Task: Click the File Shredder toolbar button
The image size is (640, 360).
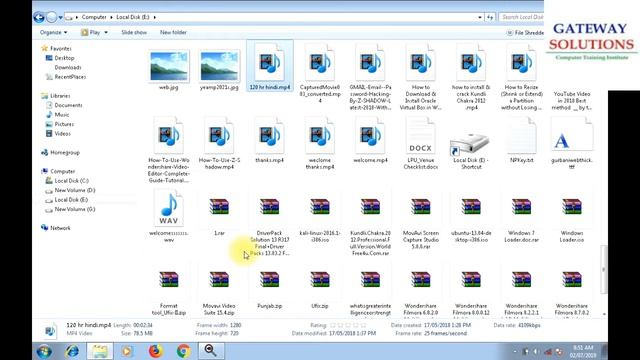Action: click(x=525, y=33)
